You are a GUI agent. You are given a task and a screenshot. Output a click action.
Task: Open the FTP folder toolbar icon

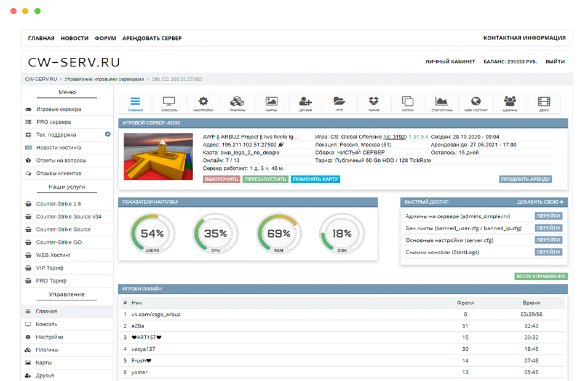(x=340, y=103)
